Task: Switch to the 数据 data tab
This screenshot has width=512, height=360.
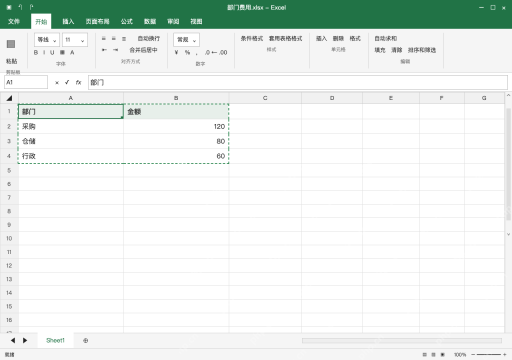Action: tap(150, 21)
